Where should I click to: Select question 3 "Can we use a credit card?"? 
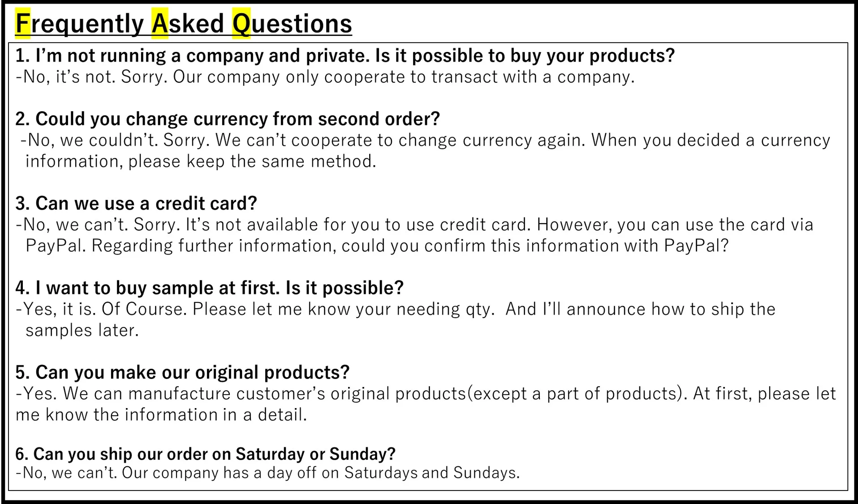136,203
